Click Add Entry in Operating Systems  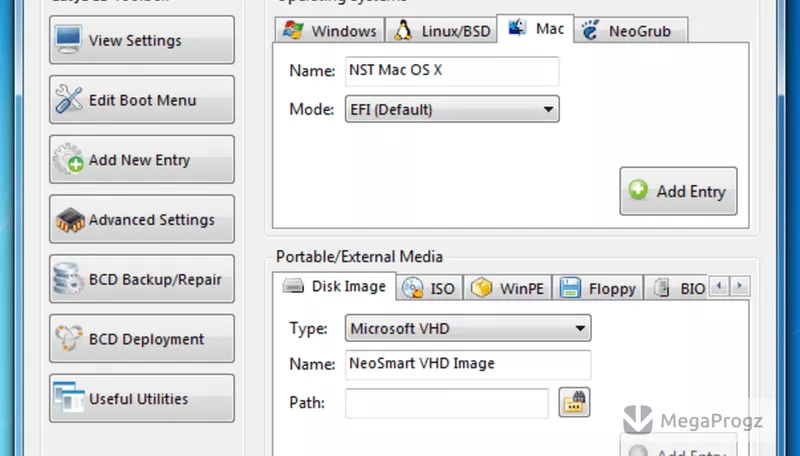coord(679,191)
